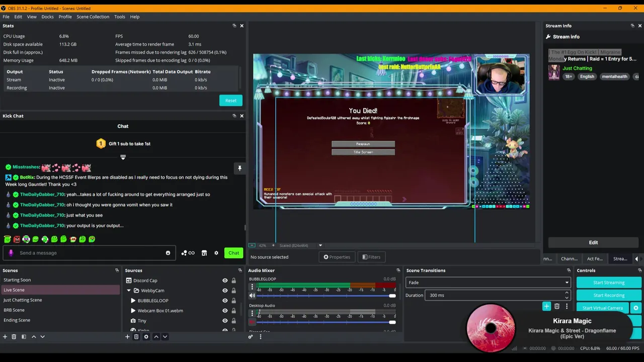
Task: Open Audio Mixer three-dot menu at bottom
Action: click(x=261, y=337)
